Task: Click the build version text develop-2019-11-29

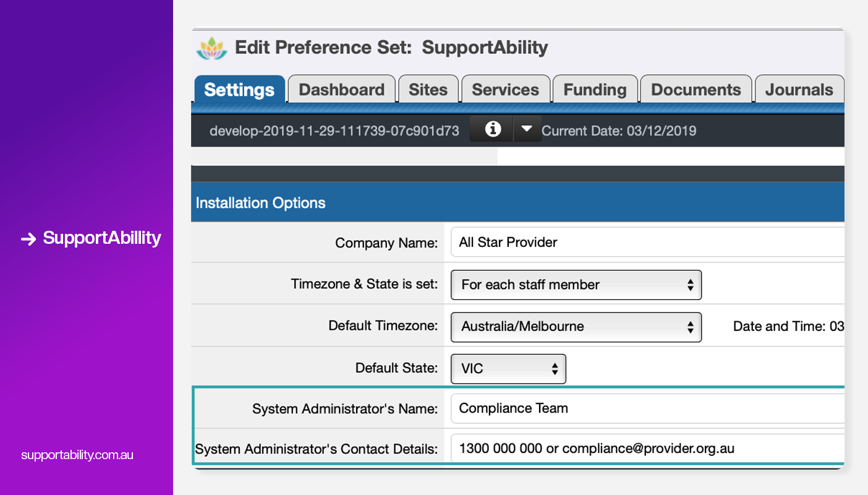Action: (x=334, y=131)
